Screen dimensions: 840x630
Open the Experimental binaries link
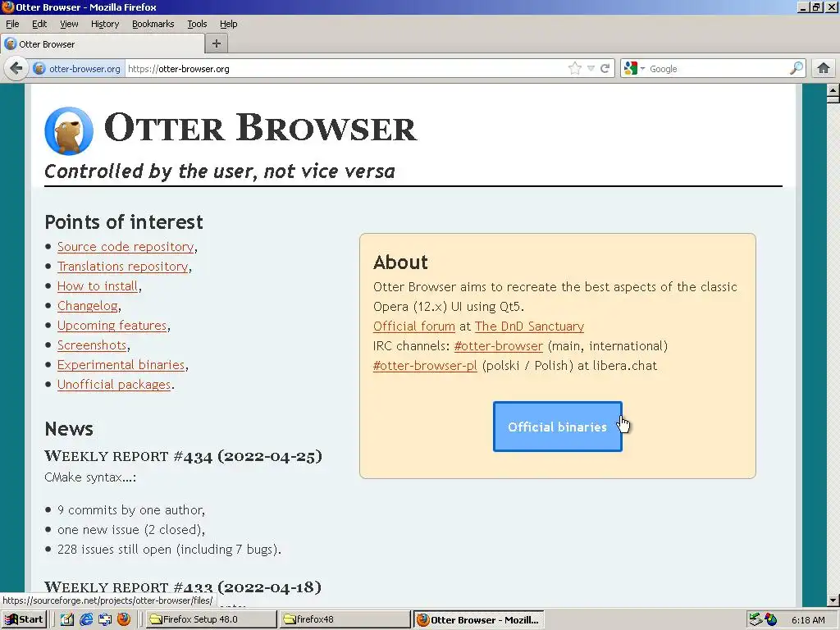click(x=121, y=365)
